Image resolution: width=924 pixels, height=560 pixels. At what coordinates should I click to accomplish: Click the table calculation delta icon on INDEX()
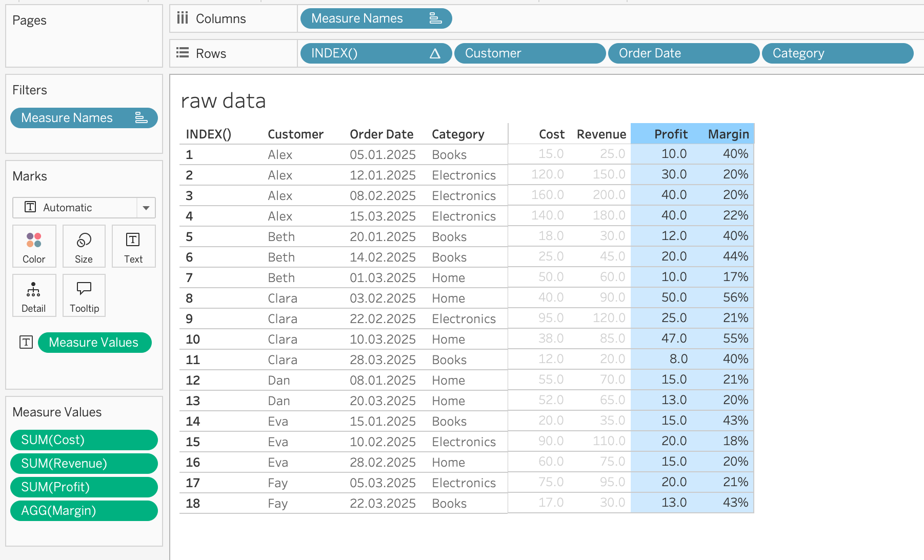pyautogui.click(x=435, y=53)
